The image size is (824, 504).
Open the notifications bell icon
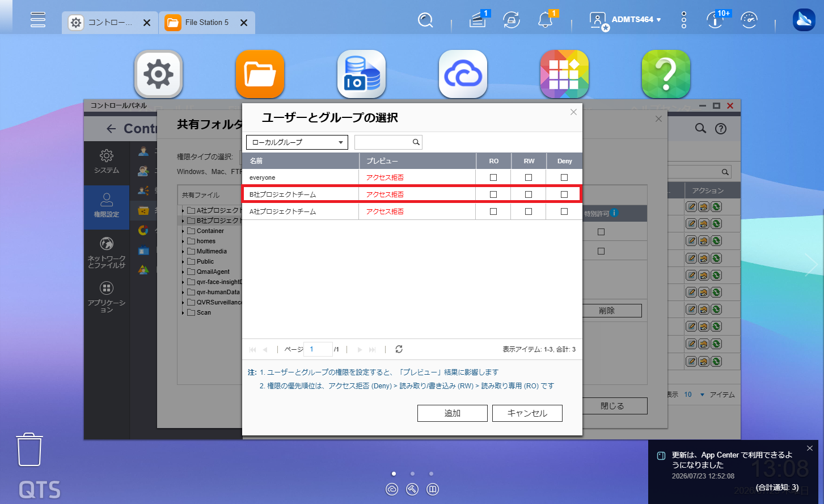[545, 20]
